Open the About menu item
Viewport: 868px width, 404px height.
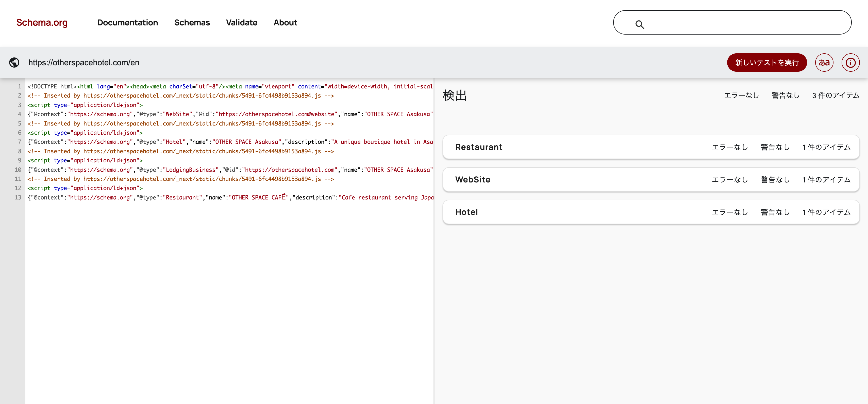pos(285,23)
